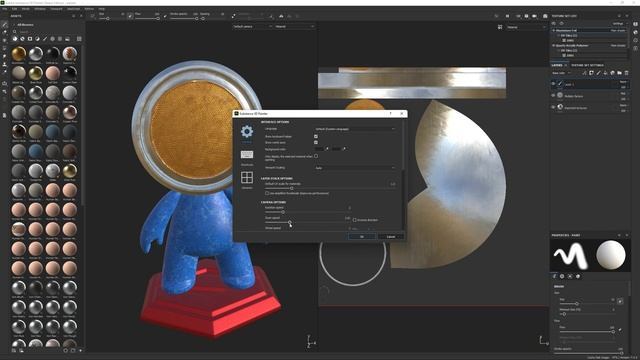Open the File menu
640x360 pixels.
coord(4,9)
